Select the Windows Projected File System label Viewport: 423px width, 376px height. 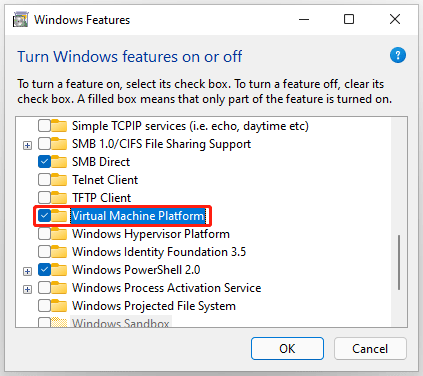point(154,306)
